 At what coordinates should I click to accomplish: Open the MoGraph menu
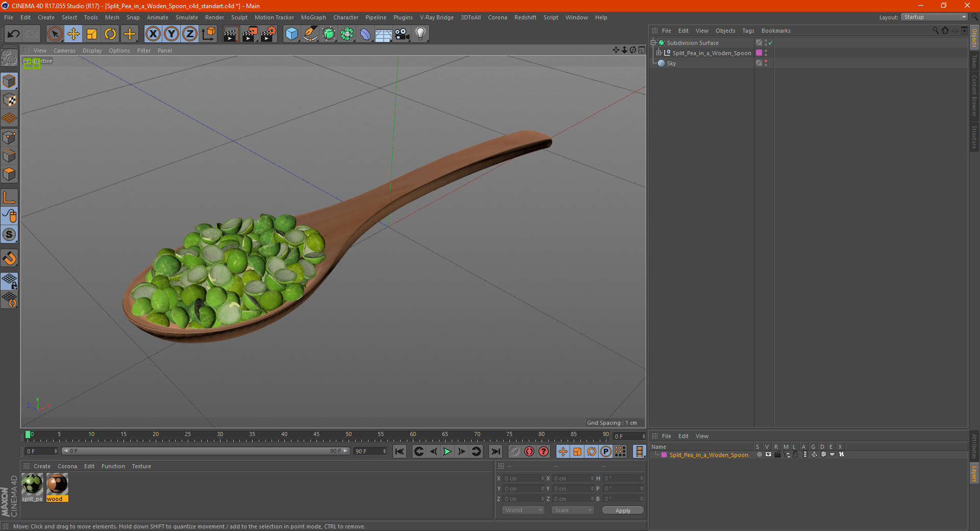tap(313, 17)
